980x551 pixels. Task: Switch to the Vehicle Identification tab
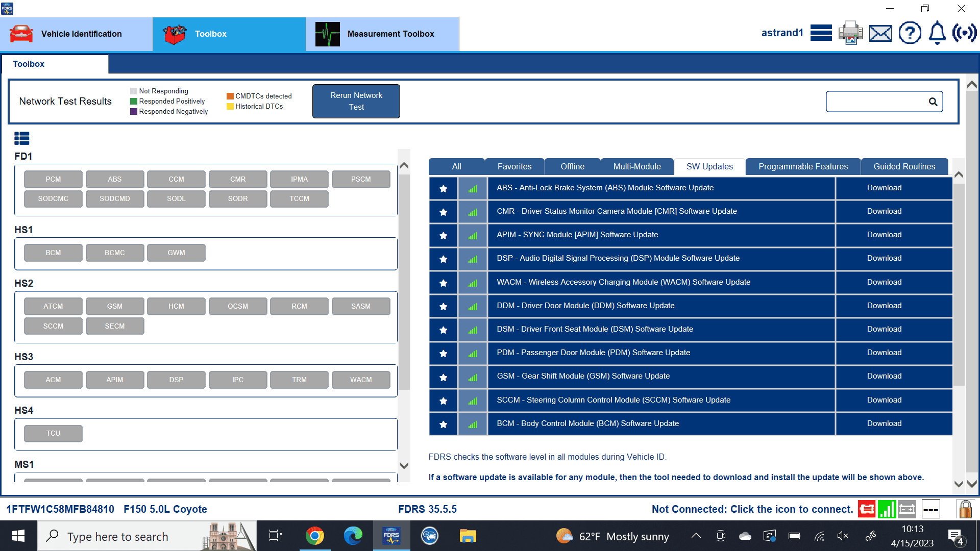click(x=76, y=34)
